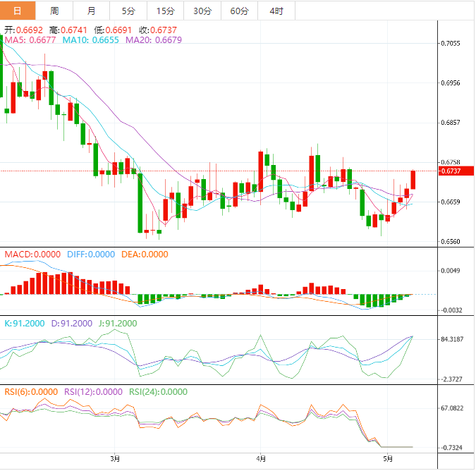The width and height of the screenshot is (476, 471).
Task: Click the MACD:0.0000 label
Action: click(32, 255)
